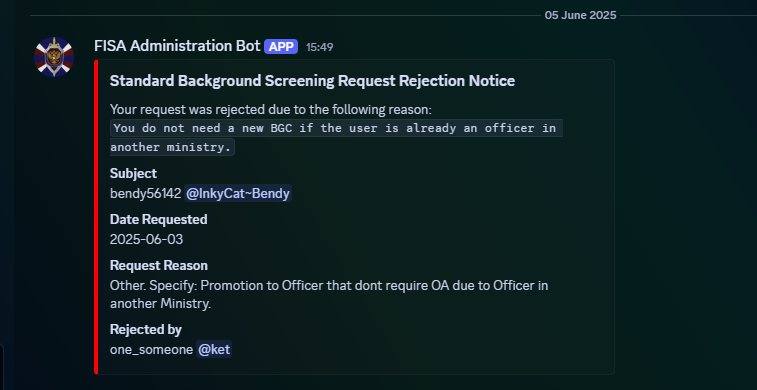Click the embed title Rejection Notice
Screen dimensions: 757x390
pyautogui.click(x=312, y=81)
